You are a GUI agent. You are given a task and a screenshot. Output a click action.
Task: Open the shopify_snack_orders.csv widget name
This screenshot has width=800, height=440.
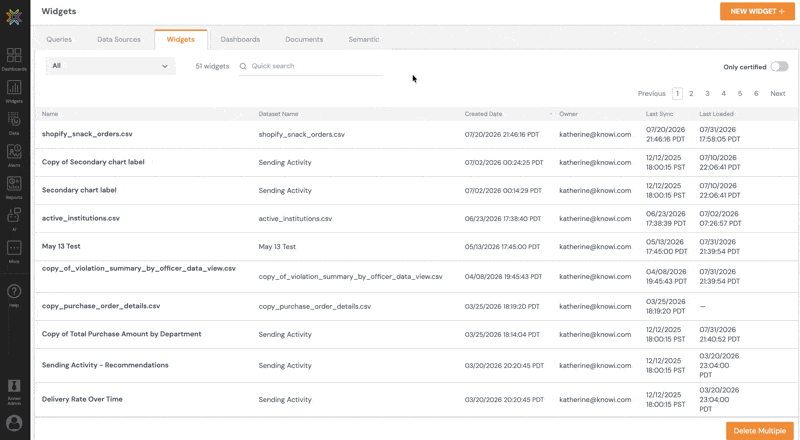click(87, 134)
